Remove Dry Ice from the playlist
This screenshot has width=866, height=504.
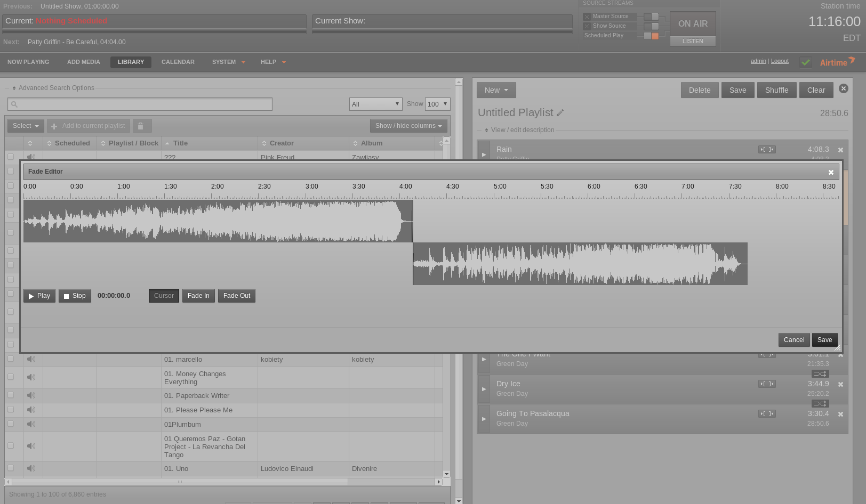pos(841,385)
